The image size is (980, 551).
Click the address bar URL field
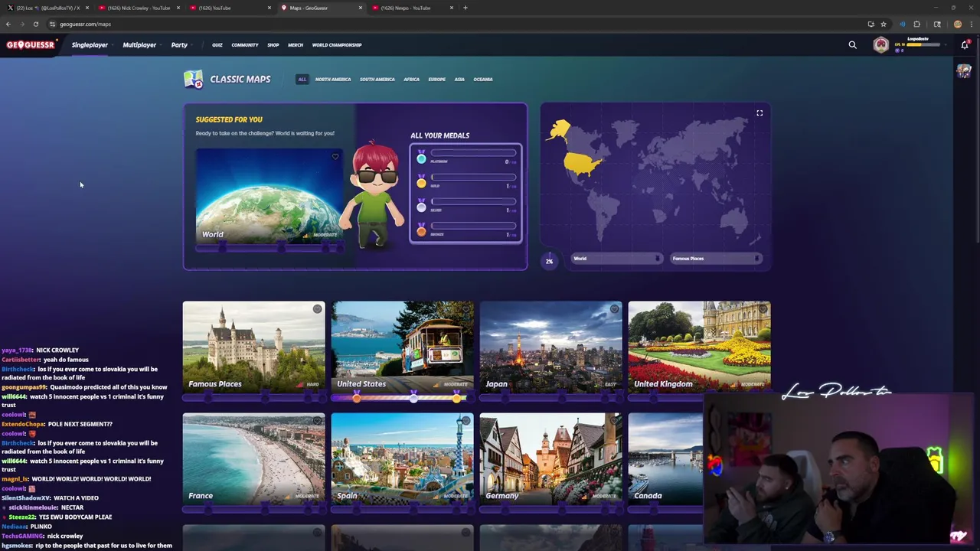[x=459, y=24]
